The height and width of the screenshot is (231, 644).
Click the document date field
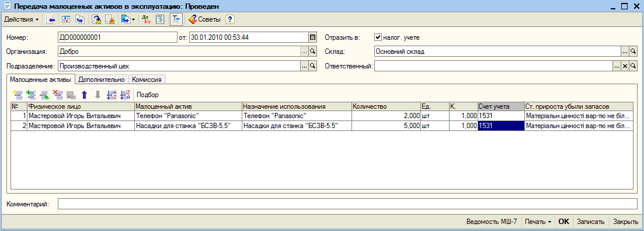[x=249, y=37]
